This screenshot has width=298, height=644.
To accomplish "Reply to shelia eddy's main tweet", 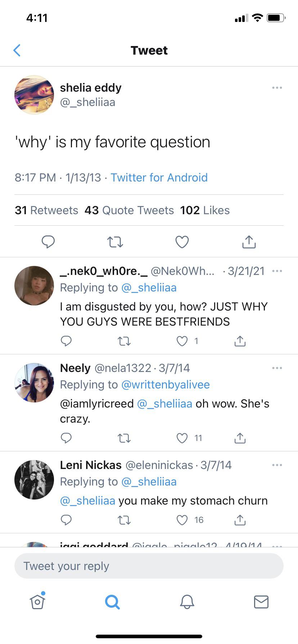I will click(48, 242).
